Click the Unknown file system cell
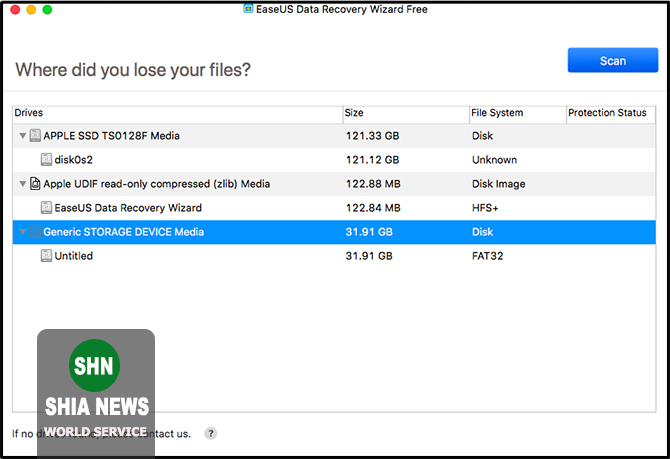This screenshot has width=670, height=459. pyautogui.click(x=494, y=160)
